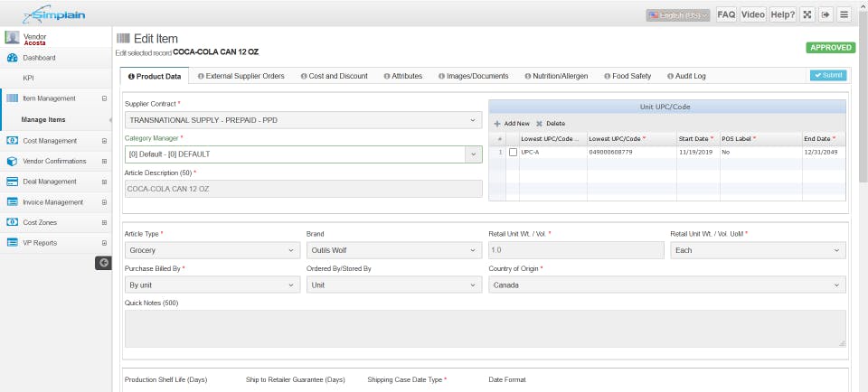Click the Submit button
The height and width of the screenshot is (392, 868).
(x=828, y=76)
